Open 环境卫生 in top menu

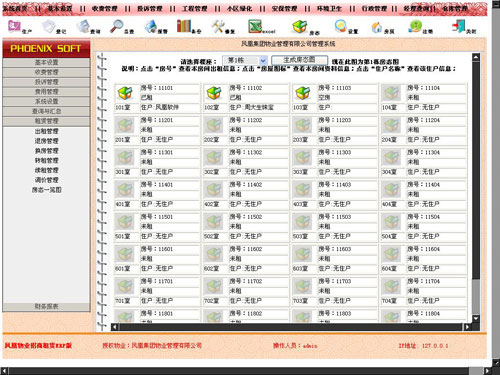329,9
